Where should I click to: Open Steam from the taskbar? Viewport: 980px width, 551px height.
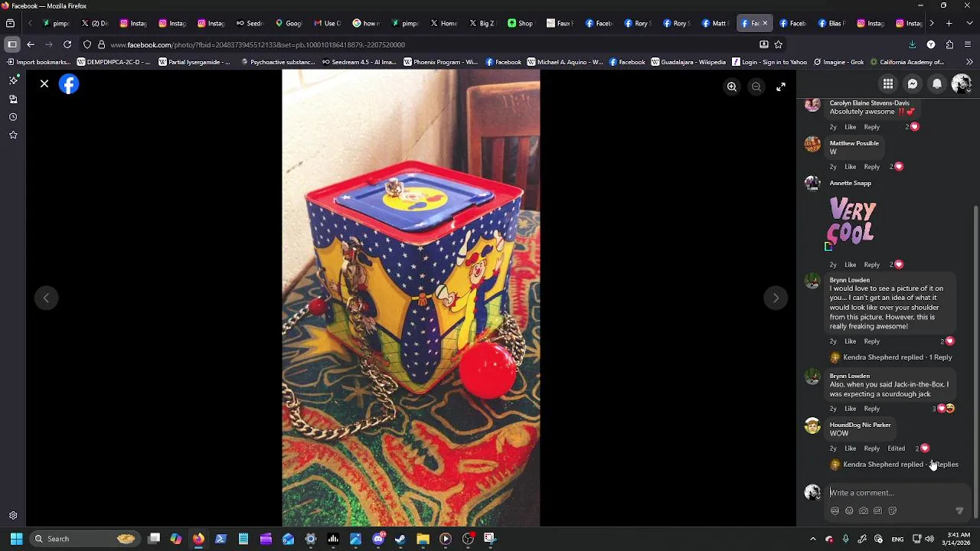pyautogui.click(x=400, y=539)
